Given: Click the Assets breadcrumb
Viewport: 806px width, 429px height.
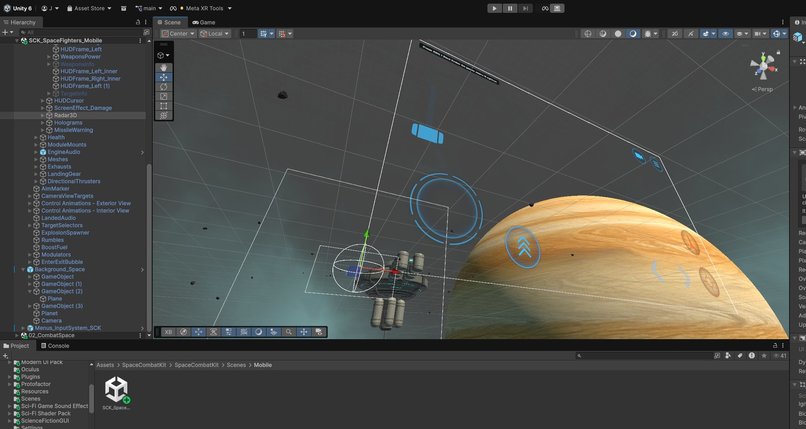Looking at the screenshot, I should click(x=105, y=365).
